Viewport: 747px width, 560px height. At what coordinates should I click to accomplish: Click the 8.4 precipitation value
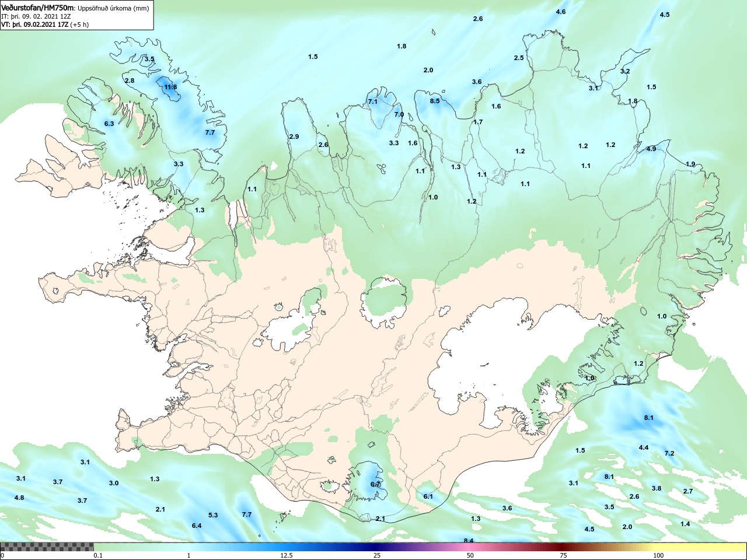pyautogui.click(x=469, y=541)
